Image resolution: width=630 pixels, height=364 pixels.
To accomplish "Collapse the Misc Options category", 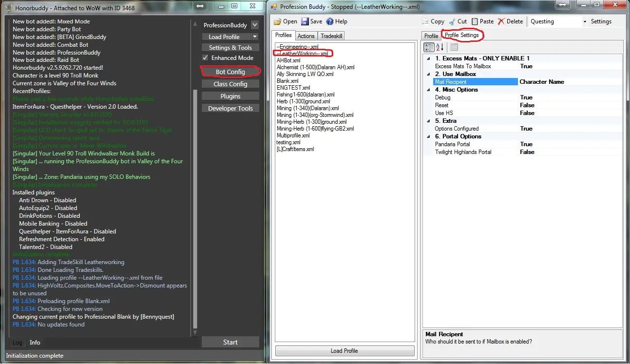I will tap(428, 90).
